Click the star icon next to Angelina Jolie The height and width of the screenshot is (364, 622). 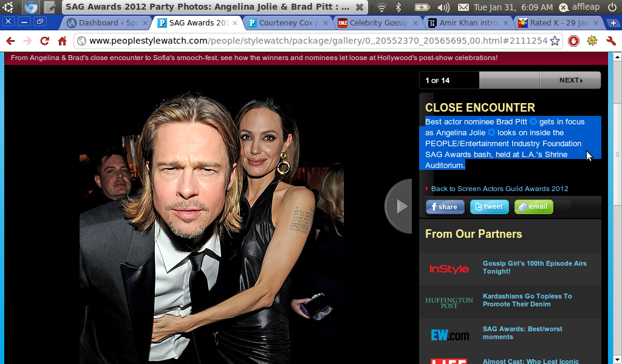click(491, 132)
